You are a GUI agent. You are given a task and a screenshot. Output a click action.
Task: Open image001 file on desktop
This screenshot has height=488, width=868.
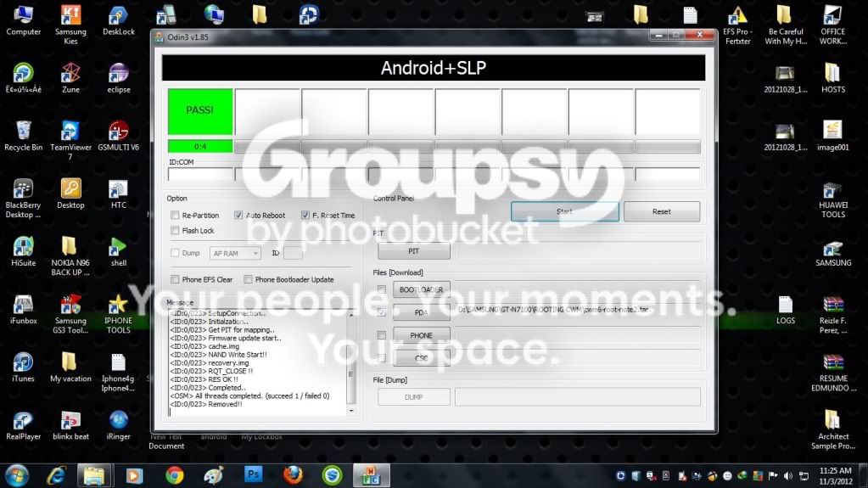pos(833,136)
